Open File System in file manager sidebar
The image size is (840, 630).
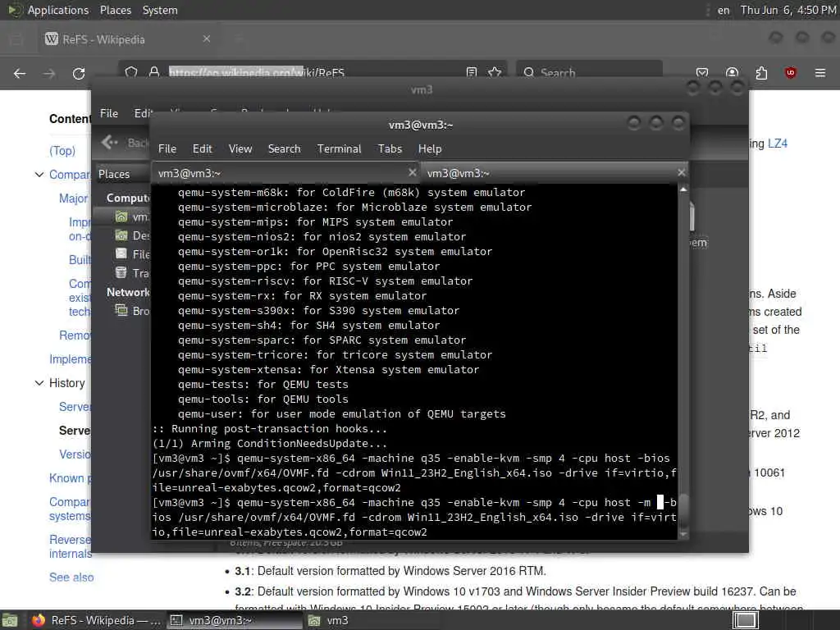click(x=133, y=254)
